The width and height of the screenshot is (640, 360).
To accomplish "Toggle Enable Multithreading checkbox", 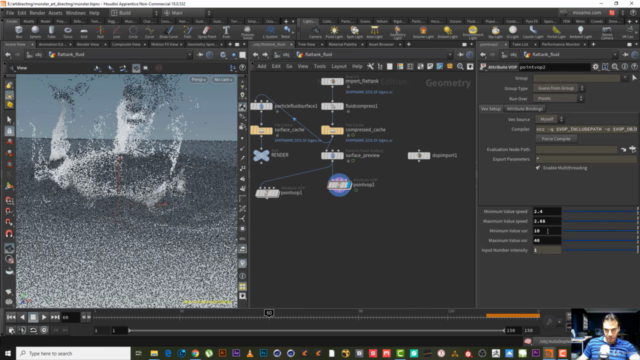I will pyautogui.click(x=538, y=168).
